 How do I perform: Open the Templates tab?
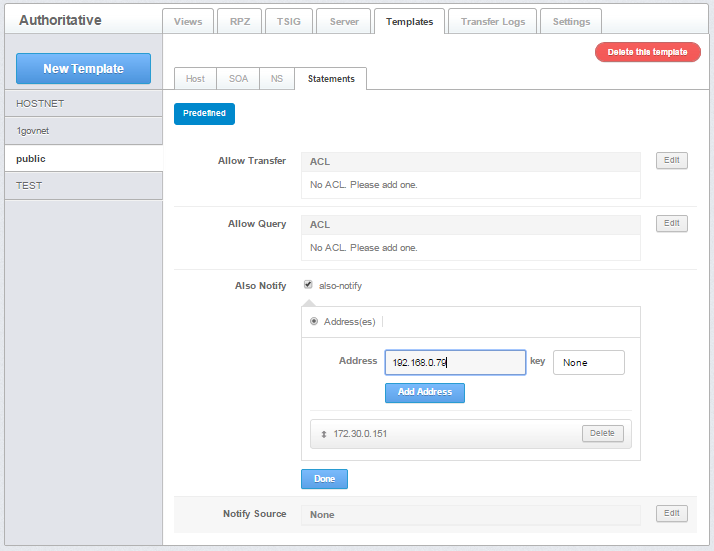[409, 21]
